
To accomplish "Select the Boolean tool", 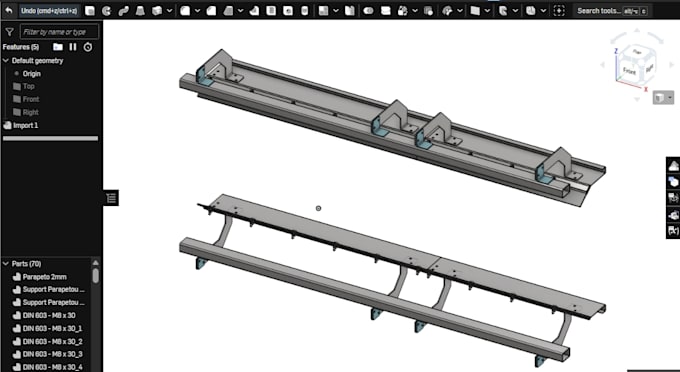I will coord(369,11).
